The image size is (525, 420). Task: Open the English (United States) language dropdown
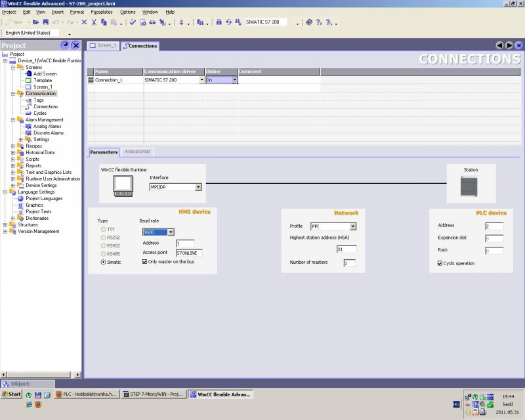[x=70, y=33]
